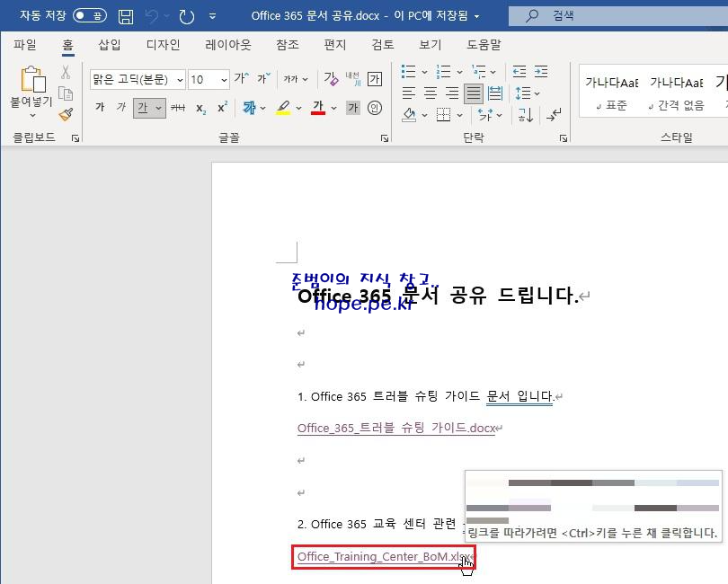Select the 간격 없음 style
Screen dimensions: 728x584
pos(677,93)
